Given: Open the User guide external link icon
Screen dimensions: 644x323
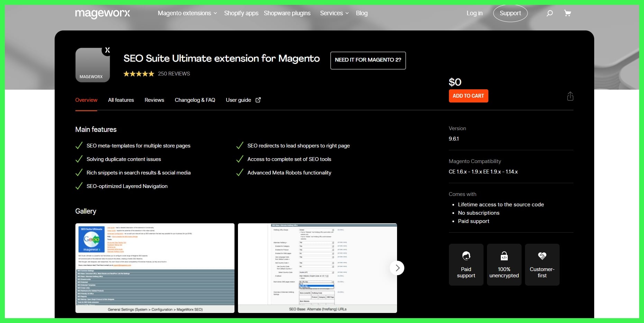Looking at the screenshot, I should coord(258,100).
